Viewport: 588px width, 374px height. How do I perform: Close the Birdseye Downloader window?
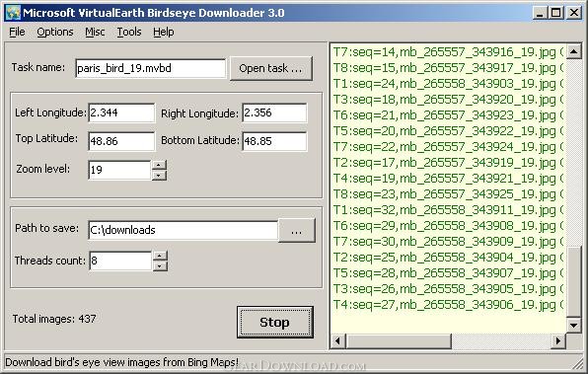(x=574, y=13)
